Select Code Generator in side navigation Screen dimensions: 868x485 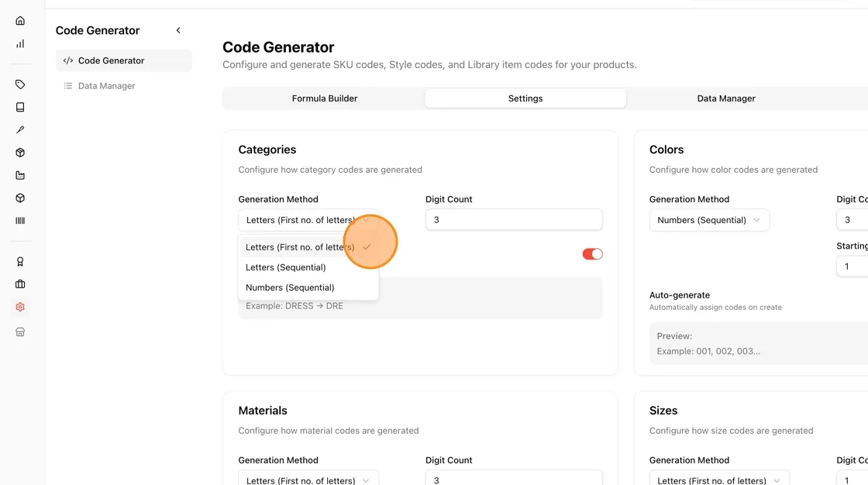pos(124,61)
